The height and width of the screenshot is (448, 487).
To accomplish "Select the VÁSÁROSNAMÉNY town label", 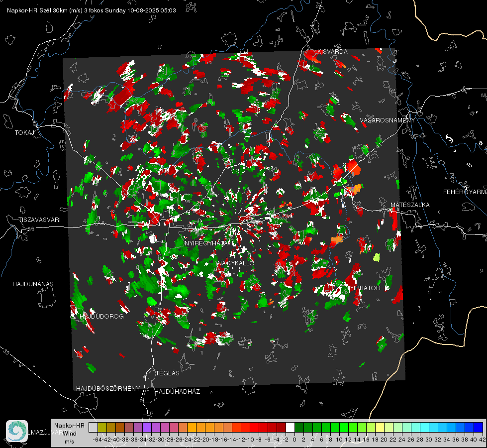I will tap(388, 120).
